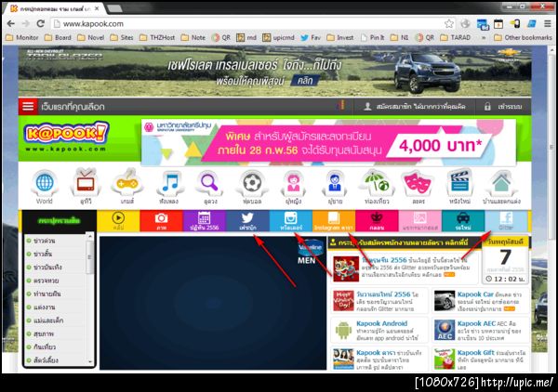The height and width of the screenshot is (392, 558).
Task: Open the red hamburger menu button
Action: pyautogui.click(x=28, y=106)
